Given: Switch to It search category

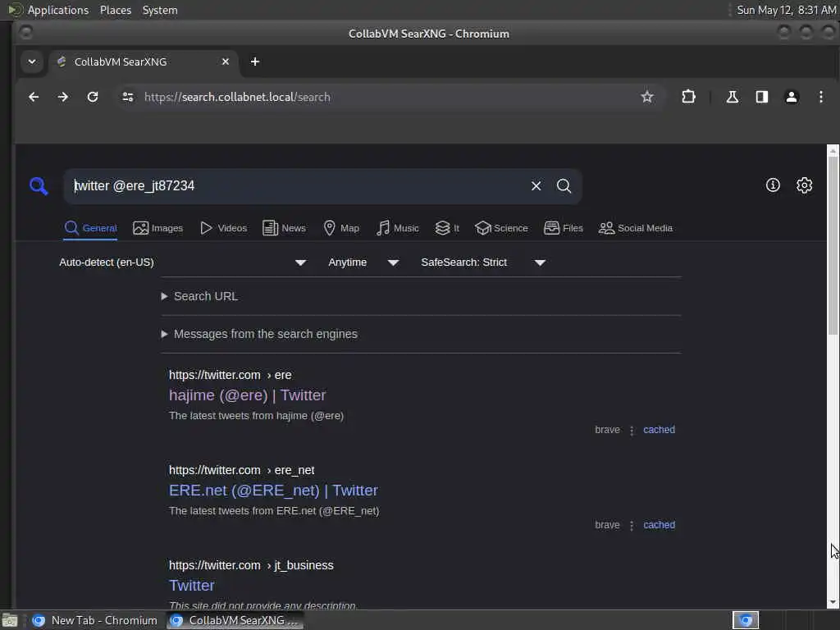Looking at the screenshot, I should 447,228.
